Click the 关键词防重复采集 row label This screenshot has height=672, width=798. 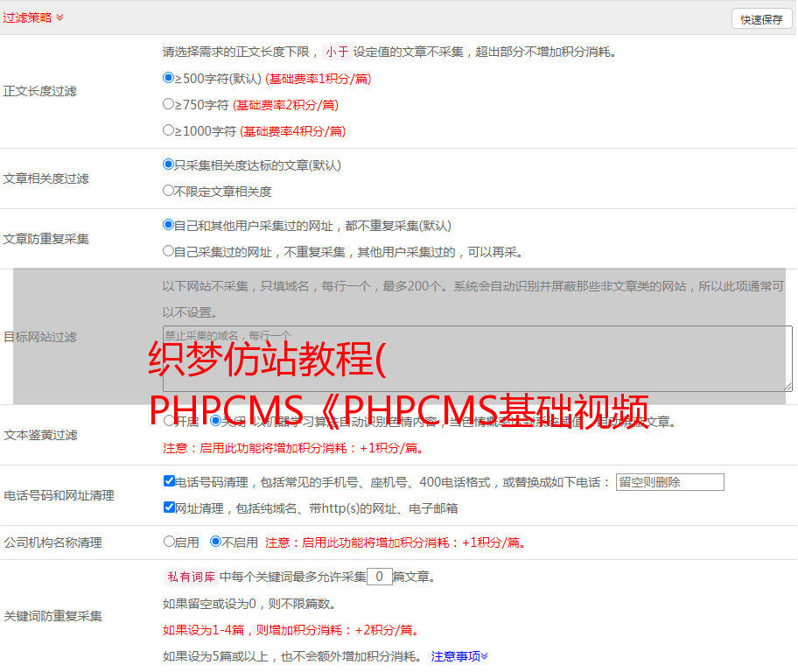(52, 616)
